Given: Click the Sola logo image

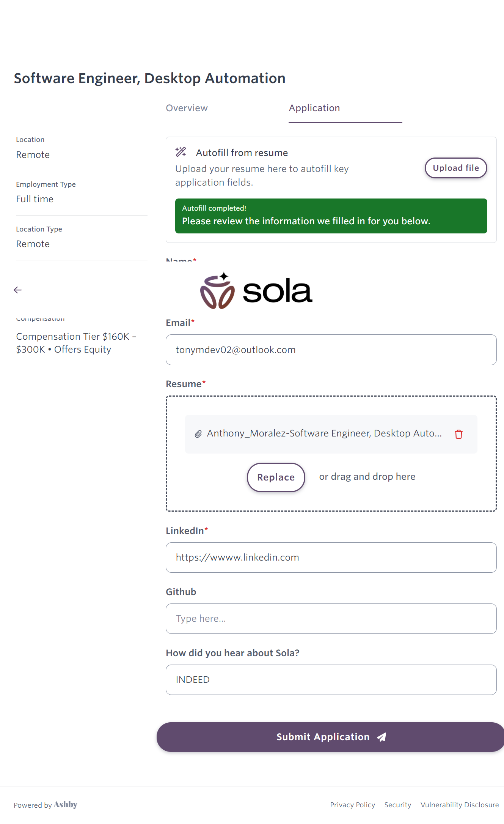Looking at the screenshot, I should point(256,291).
